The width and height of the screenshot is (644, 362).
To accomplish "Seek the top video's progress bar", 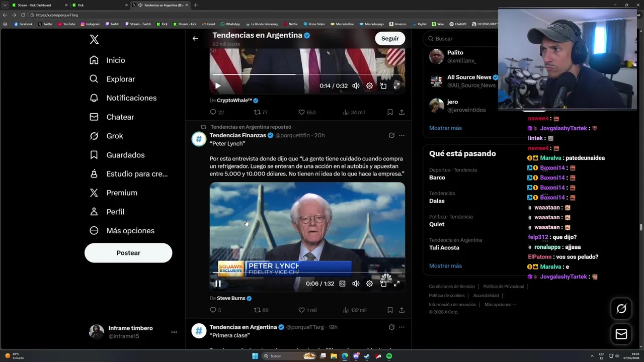I will coord(307,74).
